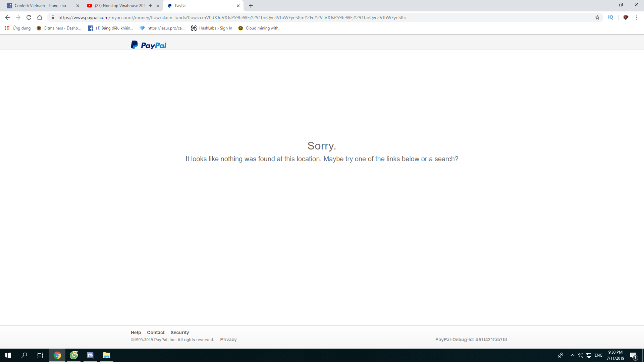This screenshot has height=362, width=644.
Task: Open the notification action center icon
Action: (x=633, y=355)
